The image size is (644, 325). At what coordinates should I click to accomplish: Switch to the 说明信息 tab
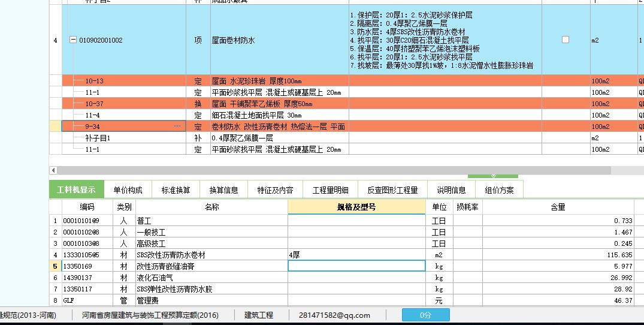[451, 190]
